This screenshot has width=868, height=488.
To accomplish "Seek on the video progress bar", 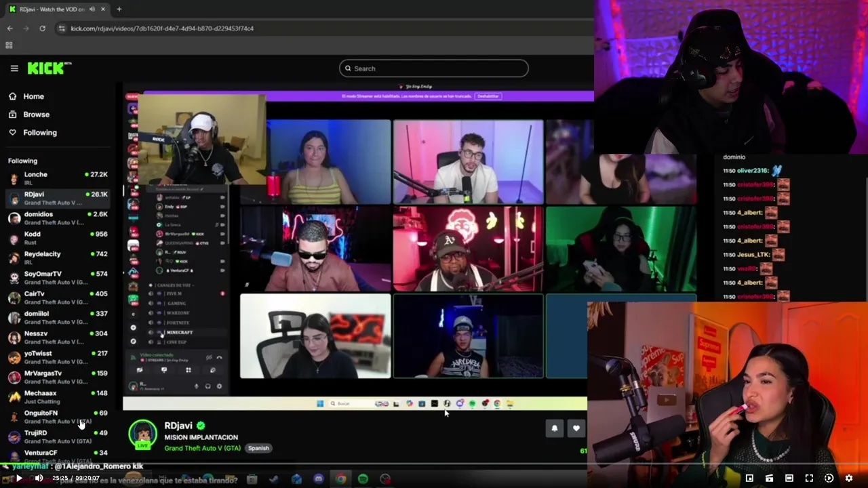I will click(434, 465).
